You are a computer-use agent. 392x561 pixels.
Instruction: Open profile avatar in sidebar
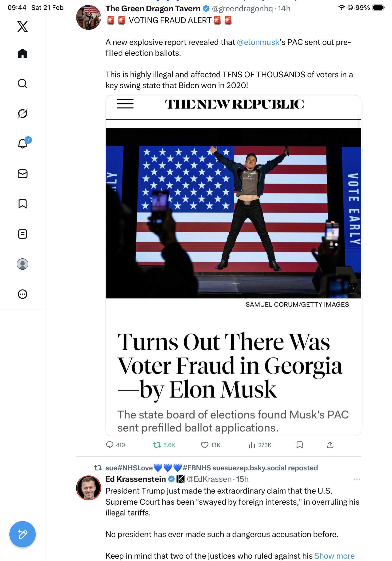click(x=23, y=264)
